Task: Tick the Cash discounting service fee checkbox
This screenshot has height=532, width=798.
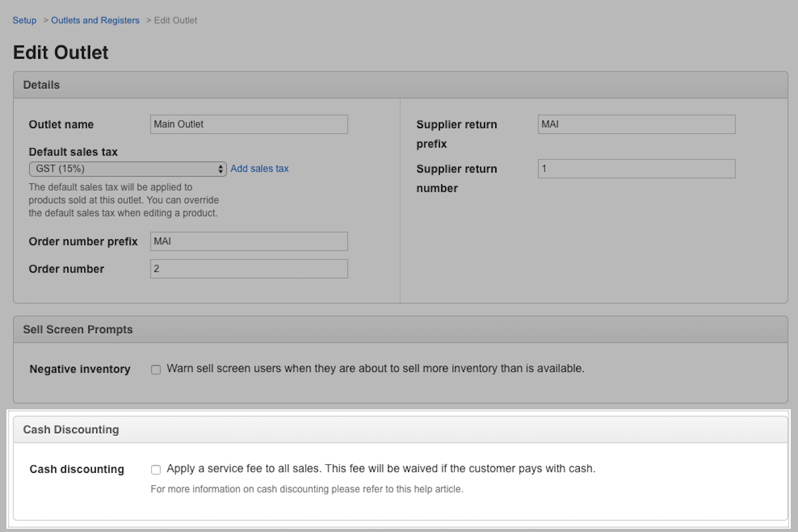Action: (x=156, y=470)
